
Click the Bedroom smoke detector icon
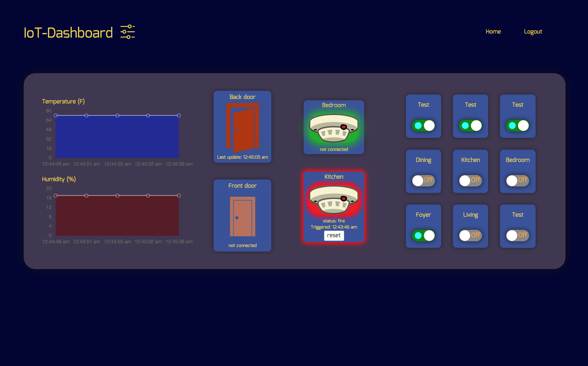333,127
